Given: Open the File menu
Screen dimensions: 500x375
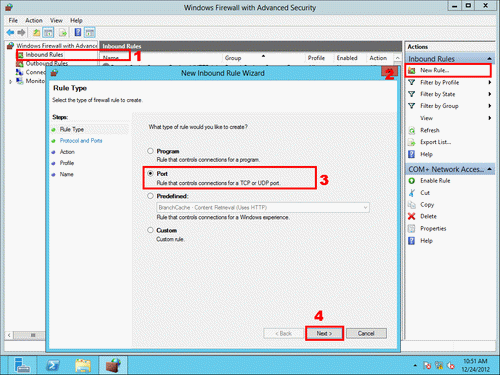Looking at the screenshot, I should click(x=13, y=20).
